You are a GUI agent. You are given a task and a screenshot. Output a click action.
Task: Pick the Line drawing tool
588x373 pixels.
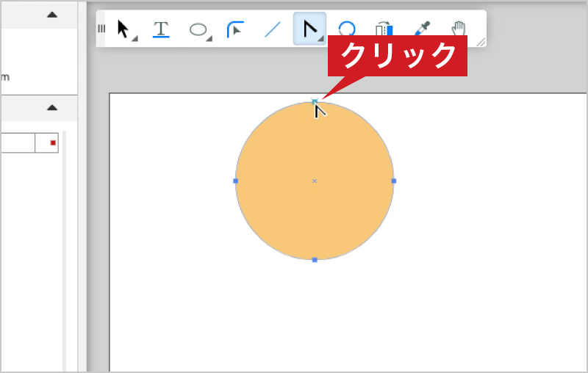273,29
